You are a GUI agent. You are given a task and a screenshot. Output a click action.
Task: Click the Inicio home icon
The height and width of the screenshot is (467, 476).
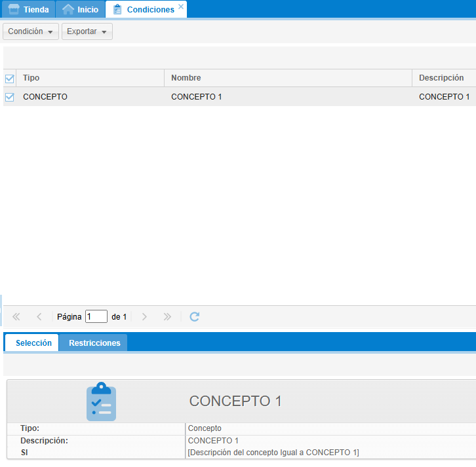click(x=68, y=9)
